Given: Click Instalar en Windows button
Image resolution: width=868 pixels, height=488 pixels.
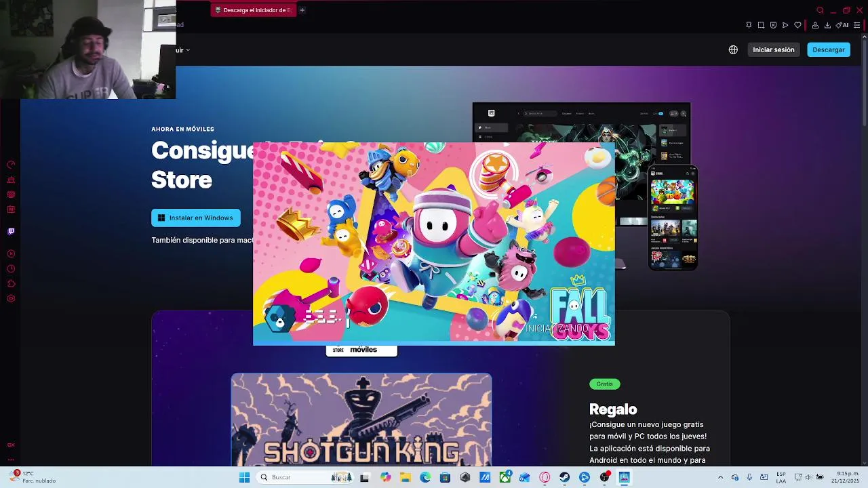Looking at the screenshot, I should pyautogui.click(x=196, y=218).
